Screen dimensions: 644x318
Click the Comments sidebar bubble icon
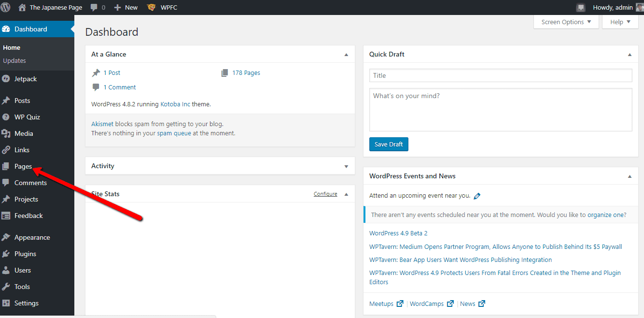(6, 183)
